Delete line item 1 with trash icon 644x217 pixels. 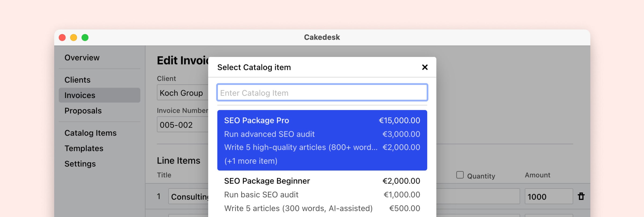[581, 196]
